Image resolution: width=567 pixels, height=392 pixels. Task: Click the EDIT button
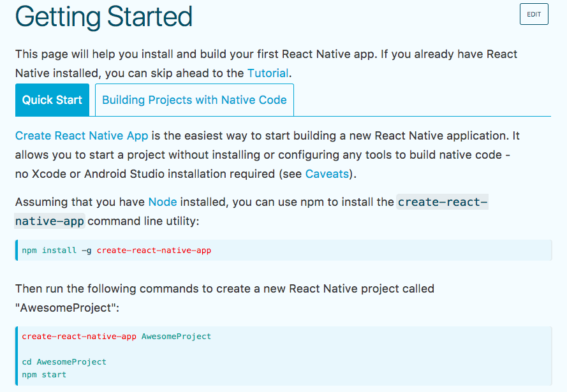coord(534,14)
